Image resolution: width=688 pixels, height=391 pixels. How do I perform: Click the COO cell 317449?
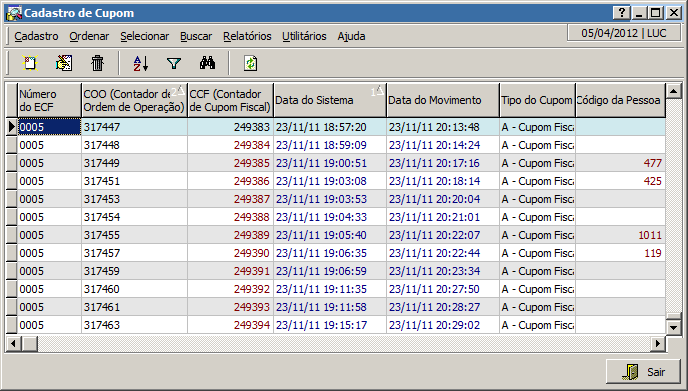tap(134, 163)
